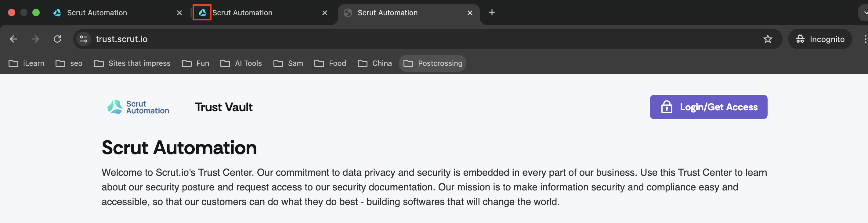This screenshot has width=868, height=223.
Task: Click the Scrut favicon on the first tab
Action: point(57,13)
